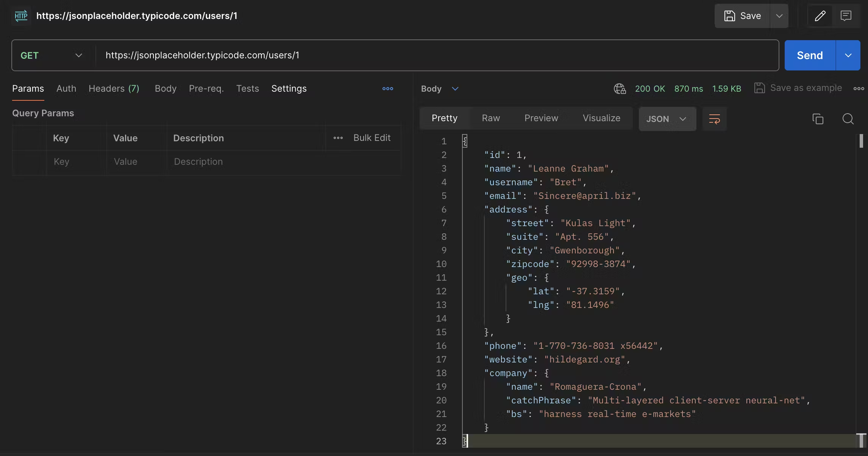Open the Pre-req. tab
This screenshot has width=868, height=456.
tap(206, 89)
